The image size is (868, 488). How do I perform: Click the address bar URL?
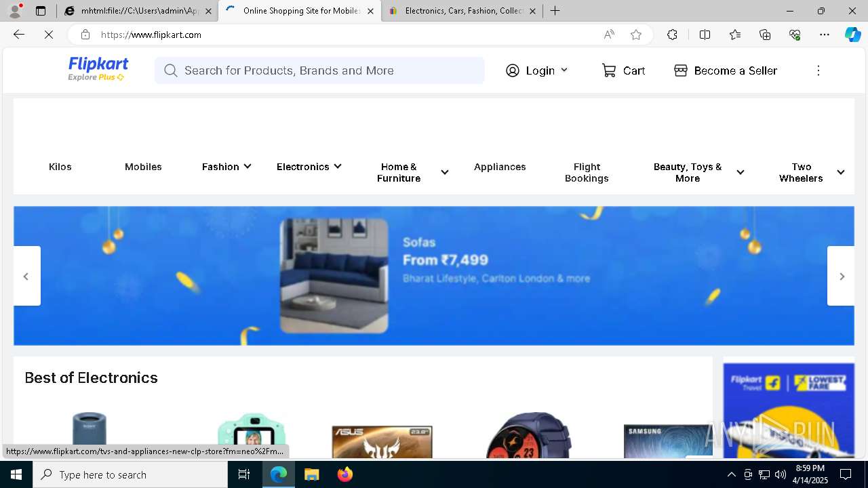pos(151,35)
